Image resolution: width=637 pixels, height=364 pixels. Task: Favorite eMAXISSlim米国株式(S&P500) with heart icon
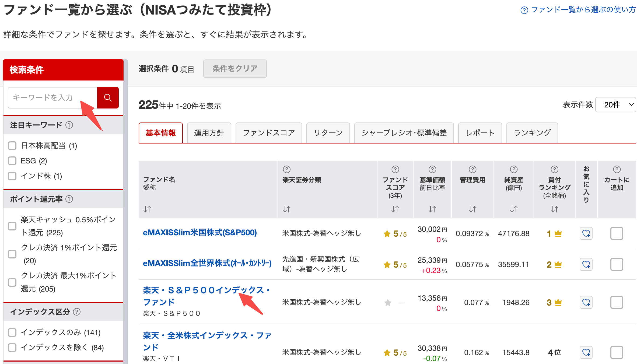click(x=586, y=233)
